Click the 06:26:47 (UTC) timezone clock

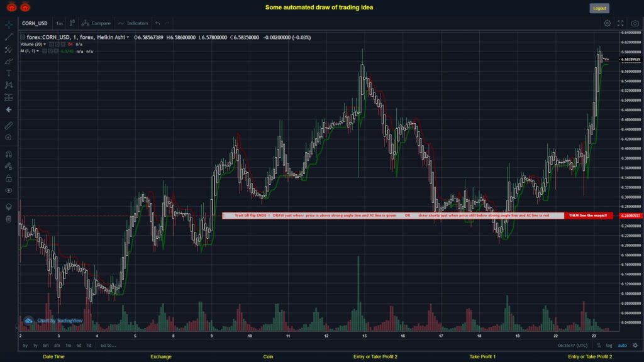[x=572, y=346]
